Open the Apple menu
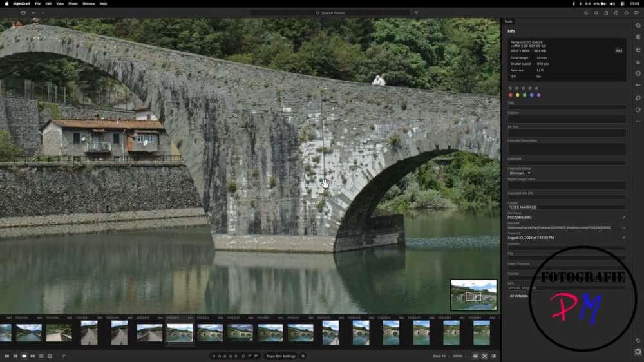The image size is (644, 362). click(x=6, y=4)
